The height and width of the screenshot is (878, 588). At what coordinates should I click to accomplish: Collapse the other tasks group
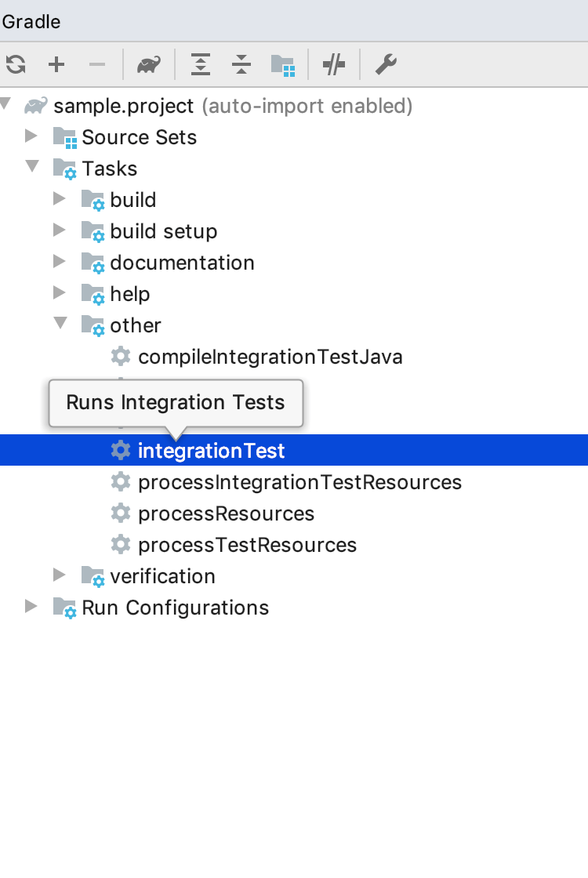click(60, 325)
